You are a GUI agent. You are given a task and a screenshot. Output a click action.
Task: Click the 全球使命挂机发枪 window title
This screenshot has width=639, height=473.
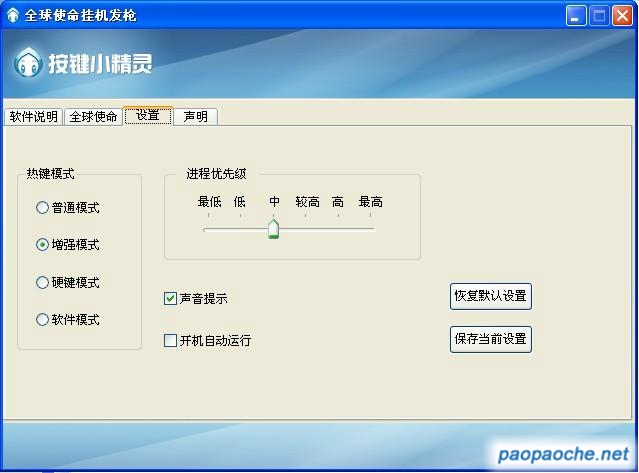pyautogui.click(x=80, y=15)
